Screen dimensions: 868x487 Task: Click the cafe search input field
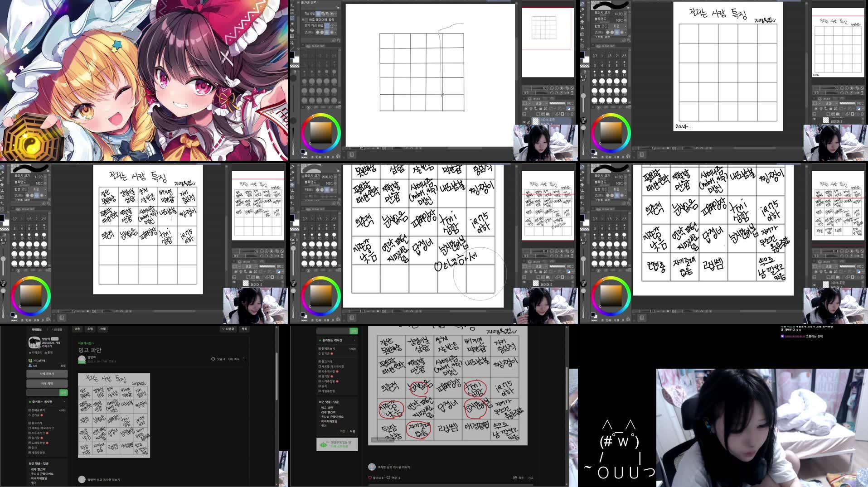(42, 393)
